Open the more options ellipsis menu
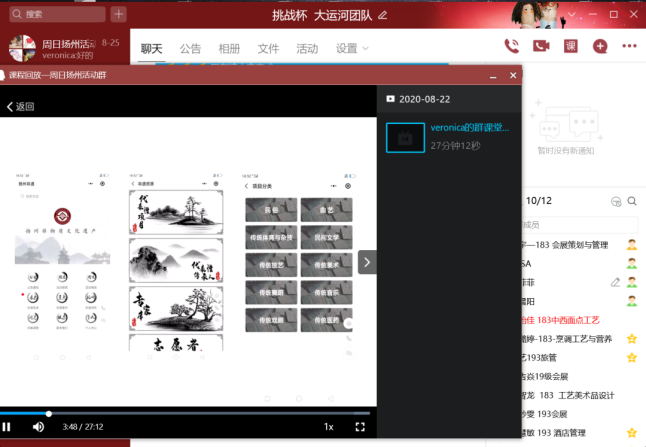Image resolution: width=646 pixels, height=447 pixels. [629, 46]
